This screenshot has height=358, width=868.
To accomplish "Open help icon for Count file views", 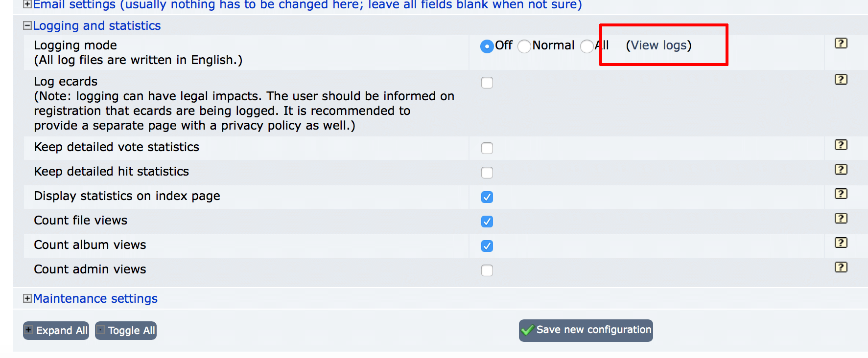I will coord(841,218).
